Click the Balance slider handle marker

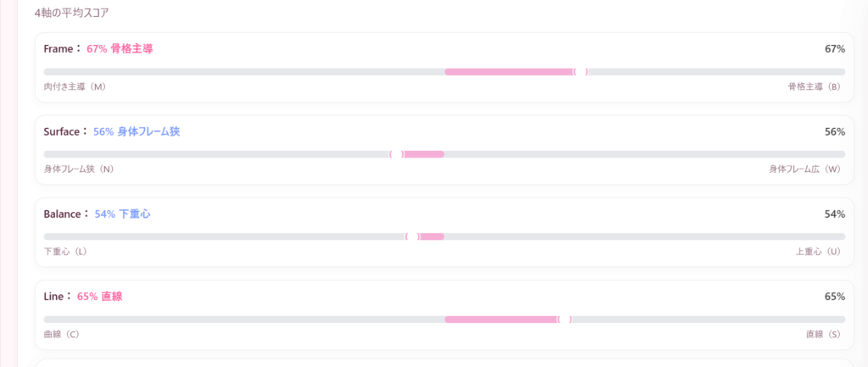[x=413, y=236]
